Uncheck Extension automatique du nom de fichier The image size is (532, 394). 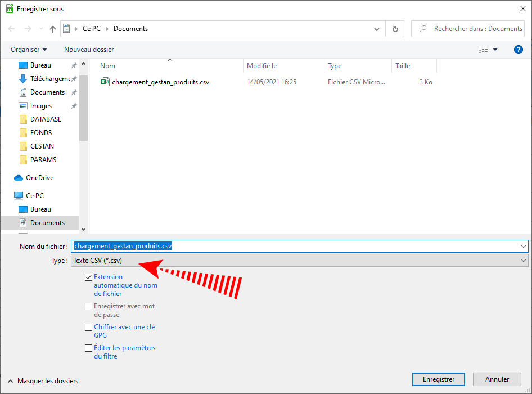88,277
